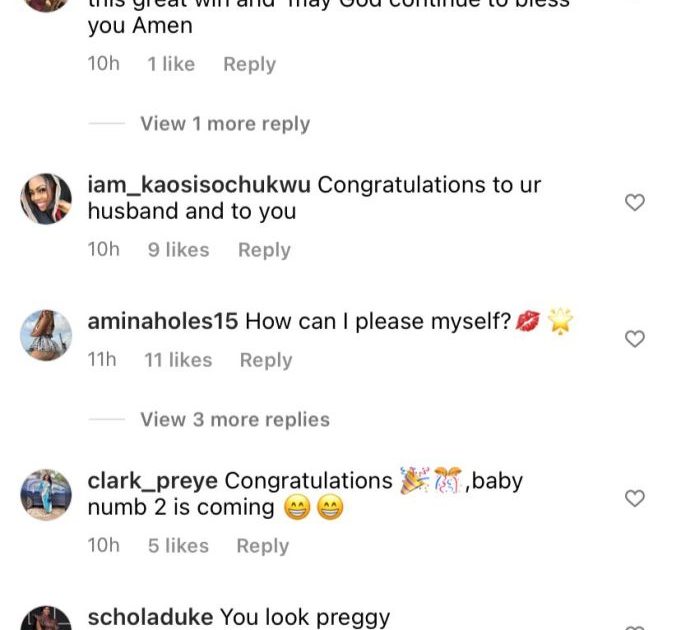
Task: Like clark_preye's comment with the heart
Action: click(x=634, y=498)
